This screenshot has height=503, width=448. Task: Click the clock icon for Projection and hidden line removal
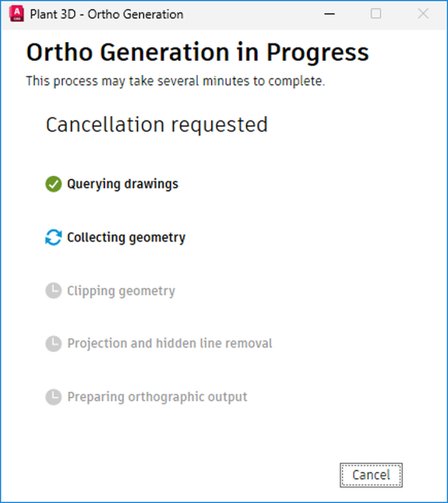(x=54, y=343)
